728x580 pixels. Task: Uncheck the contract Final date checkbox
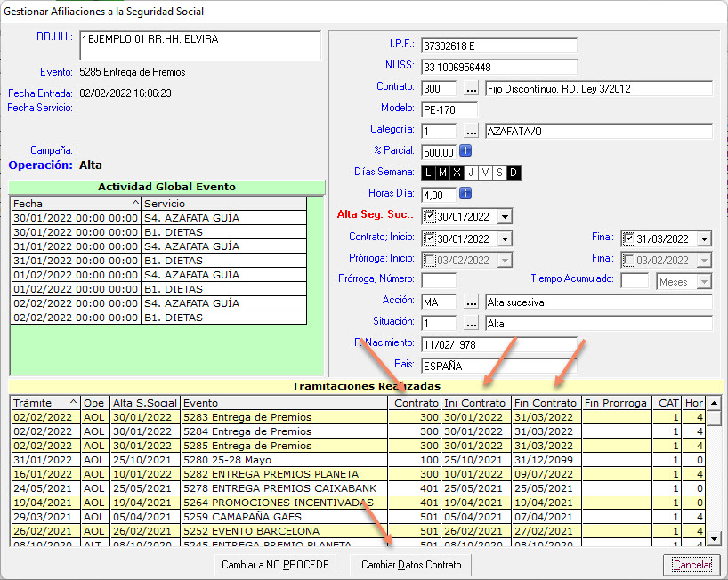click(629, 238)
